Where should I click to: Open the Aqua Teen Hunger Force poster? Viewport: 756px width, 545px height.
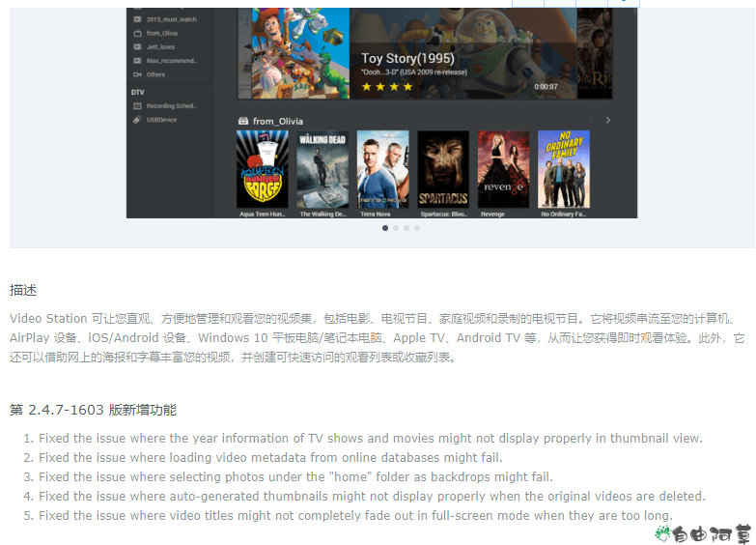coord(263,169)
